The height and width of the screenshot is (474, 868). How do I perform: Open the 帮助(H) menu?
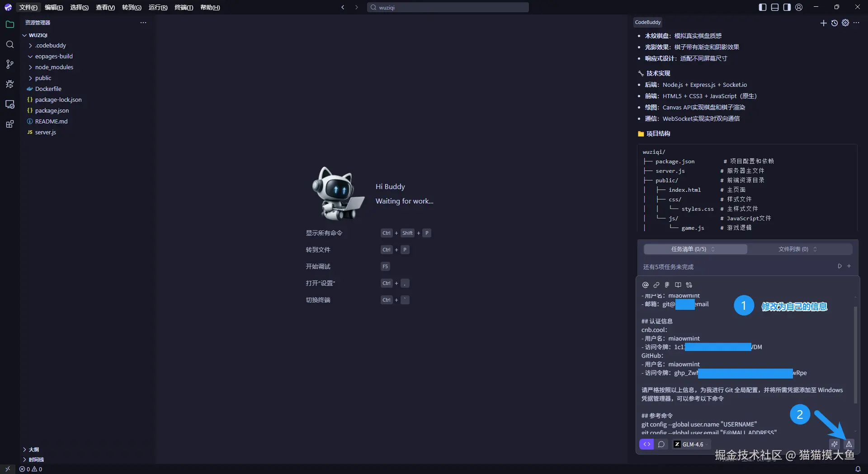coord(210,7)
